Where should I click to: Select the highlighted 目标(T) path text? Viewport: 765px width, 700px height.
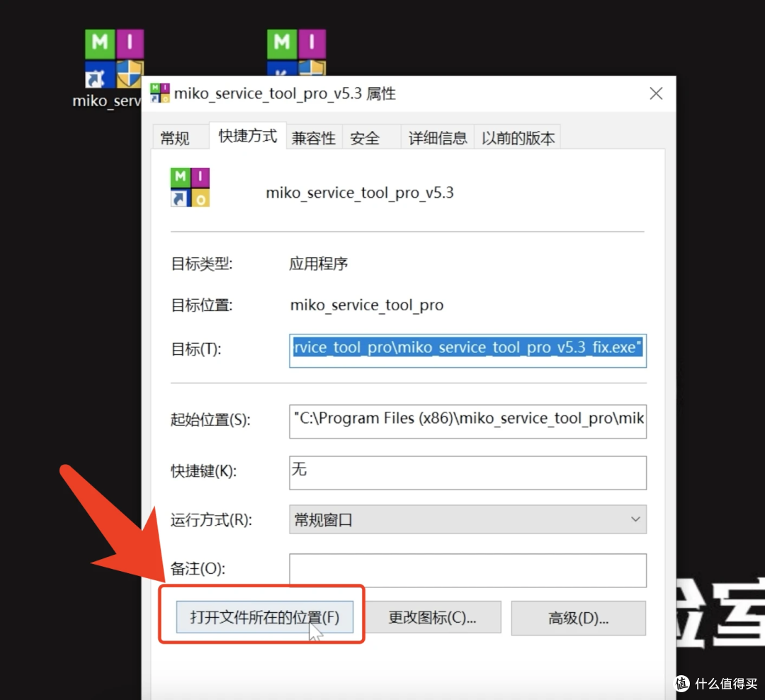pyautogui.click(x=467, y=350)
